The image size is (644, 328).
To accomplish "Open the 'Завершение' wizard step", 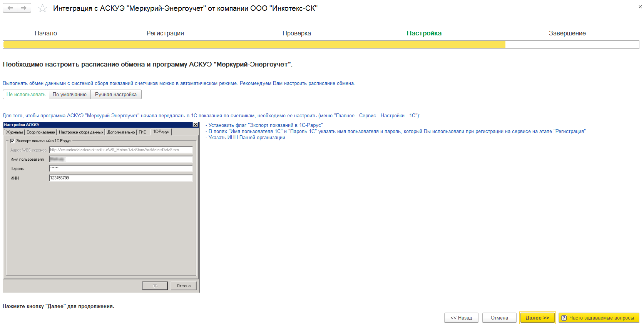I will pyautogui.click(x=567, y=33).
